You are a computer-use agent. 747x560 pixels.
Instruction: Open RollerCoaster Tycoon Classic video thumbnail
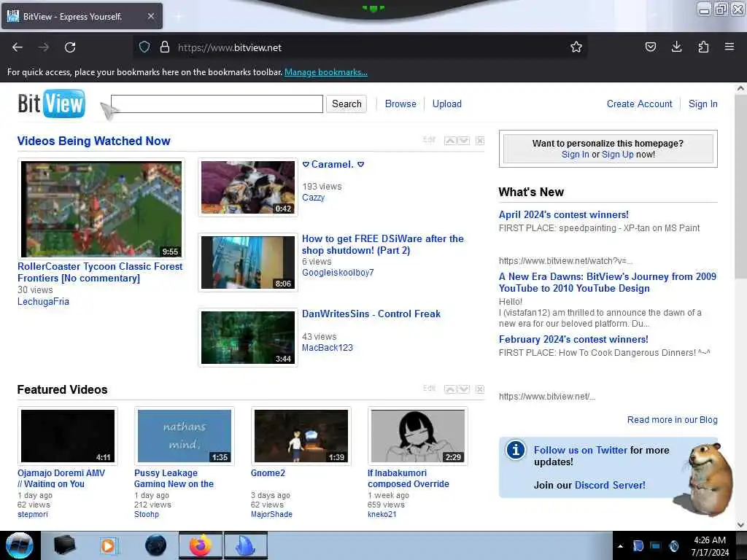click(x=101, y=209)
